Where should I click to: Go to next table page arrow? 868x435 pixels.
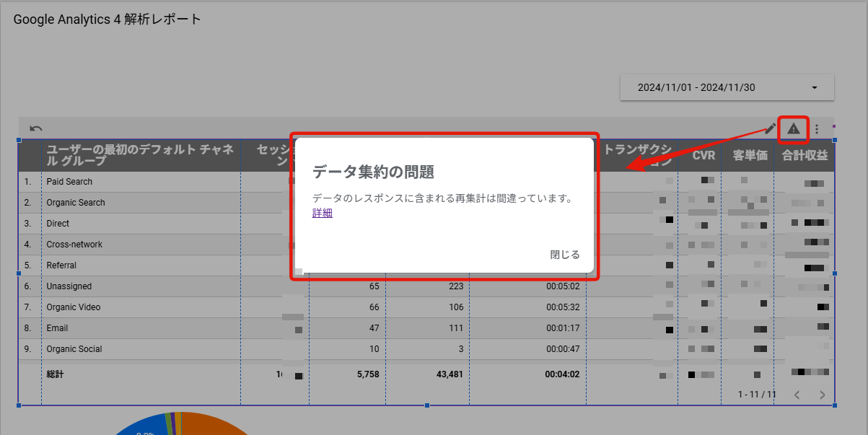(x=822, y=395)
